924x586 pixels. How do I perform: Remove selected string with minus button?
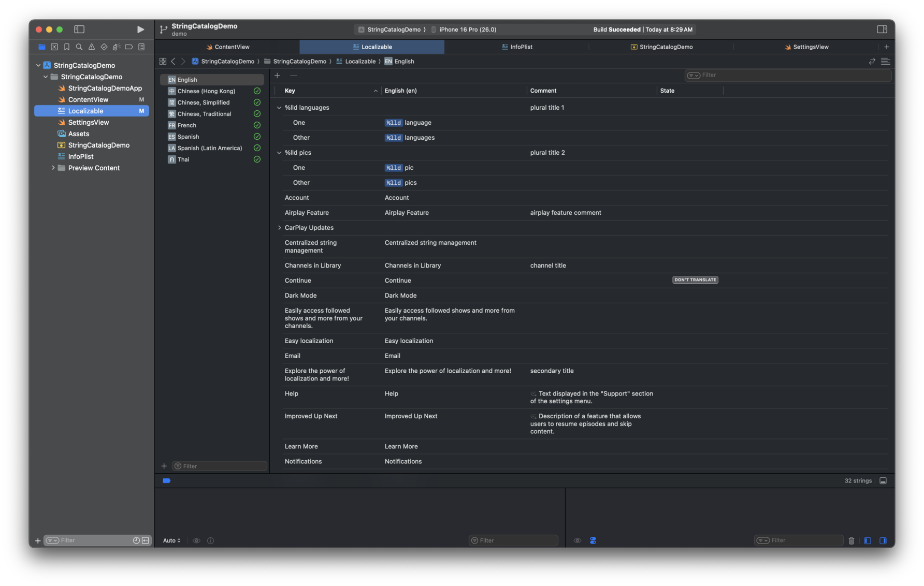[294, 76]
